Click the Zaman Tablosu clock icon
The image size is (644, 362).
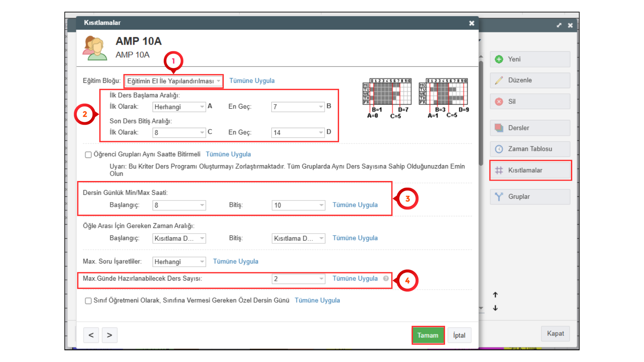click(x=499, y=149)
